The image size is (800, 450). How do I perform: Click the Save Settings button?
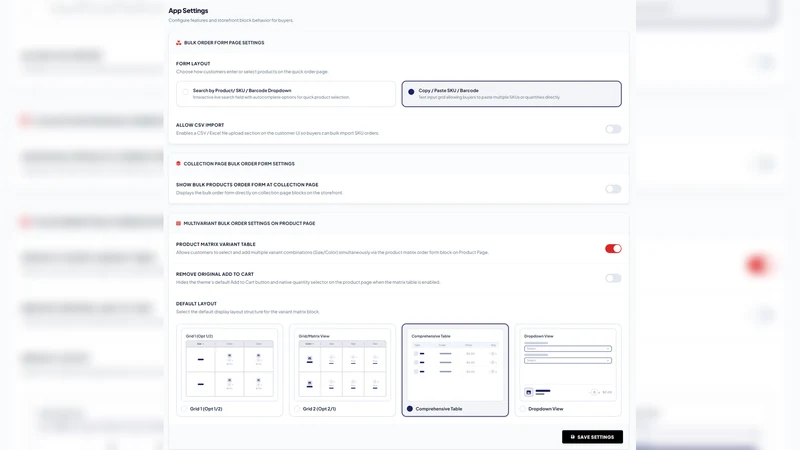pyautogui.click(x=592, y=437)
